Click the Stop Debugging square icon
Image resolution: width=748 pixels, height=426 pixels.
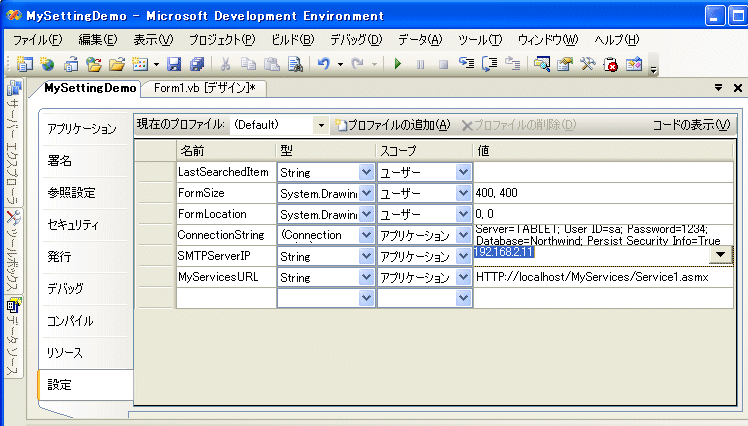click(x=444, y=64)
